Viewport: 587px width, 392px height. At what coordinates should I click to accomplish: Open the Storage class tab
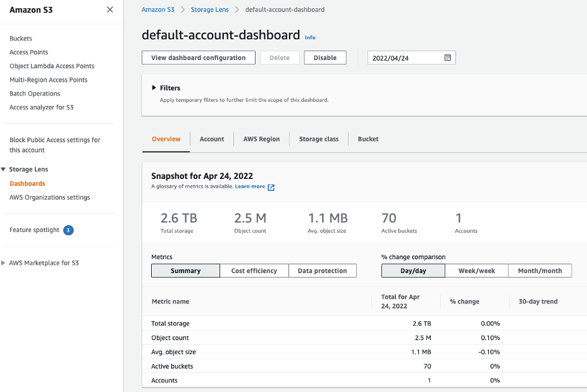click(319, 139)
